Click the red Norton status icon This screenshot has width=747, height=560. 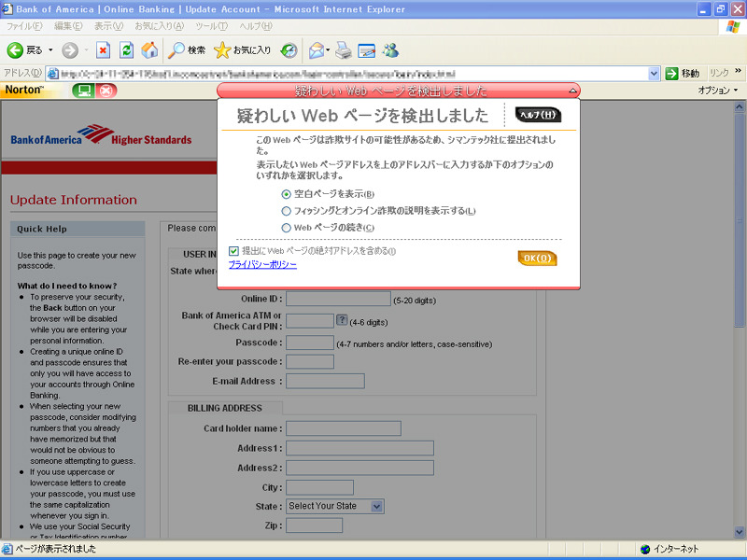pyautogui.click(x=106, y=91)
